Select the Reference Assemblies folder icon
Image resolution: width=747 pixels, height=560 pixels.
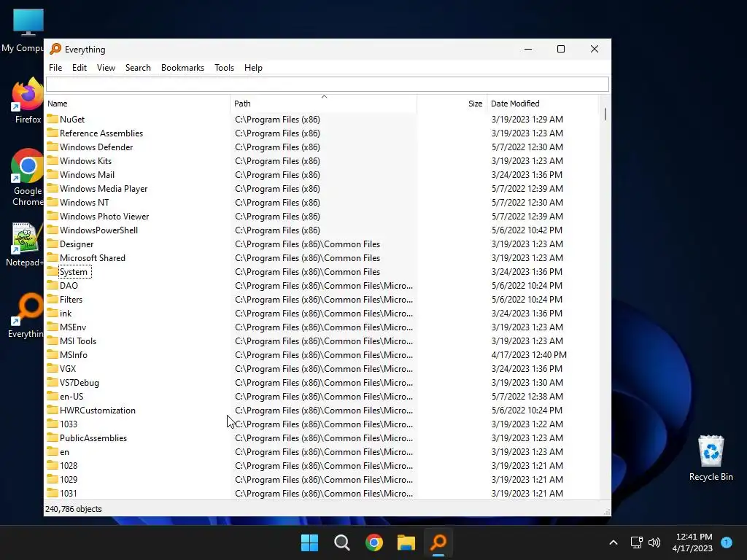(x=53, y=133)
